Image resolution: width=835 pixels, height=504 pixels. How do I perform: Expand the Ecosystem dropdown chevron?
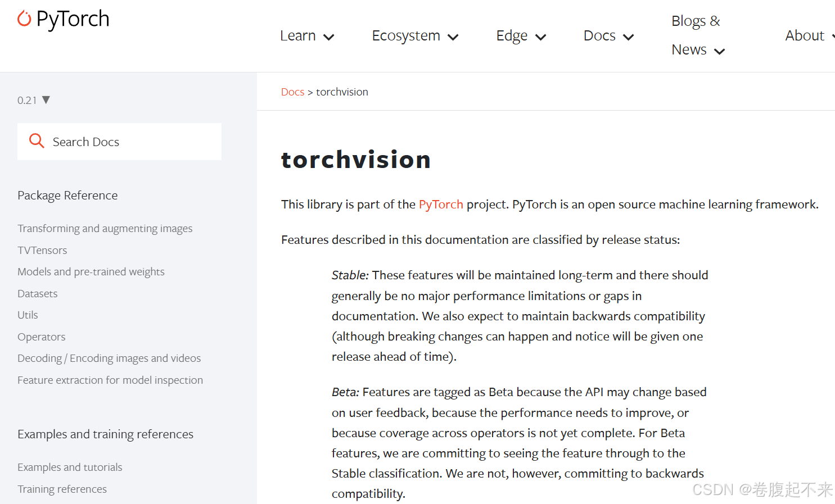[453, 37]
